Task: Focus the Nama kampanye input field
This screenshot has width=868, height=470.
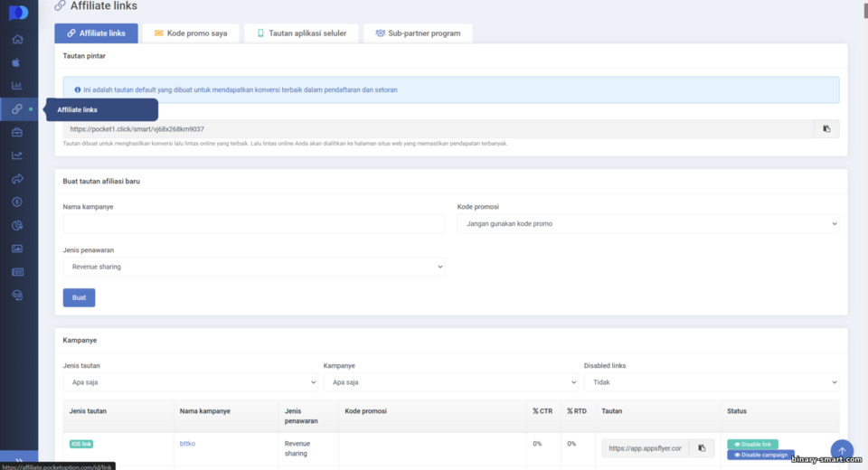Action: (254, 223)
